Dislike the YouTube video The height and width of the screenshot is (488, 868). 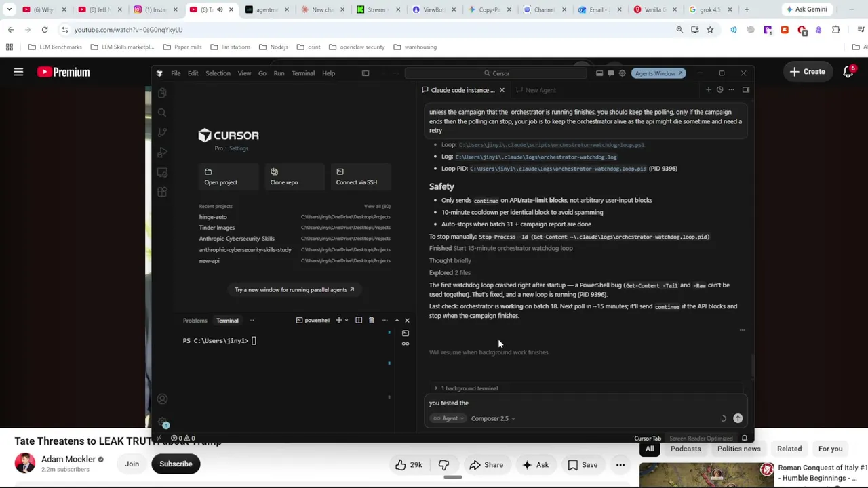pyautogui.click(x=443, y=465)
